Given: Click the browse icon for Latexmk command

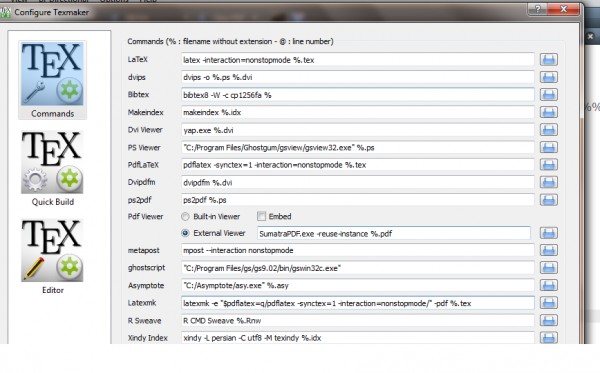Looking at the screenshot, I should [x=548, y=303].
